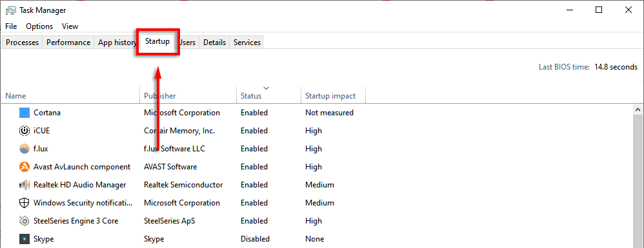Sort entries by Publisher column header
This screenshot has width=644, height=248.
[188, 95]
